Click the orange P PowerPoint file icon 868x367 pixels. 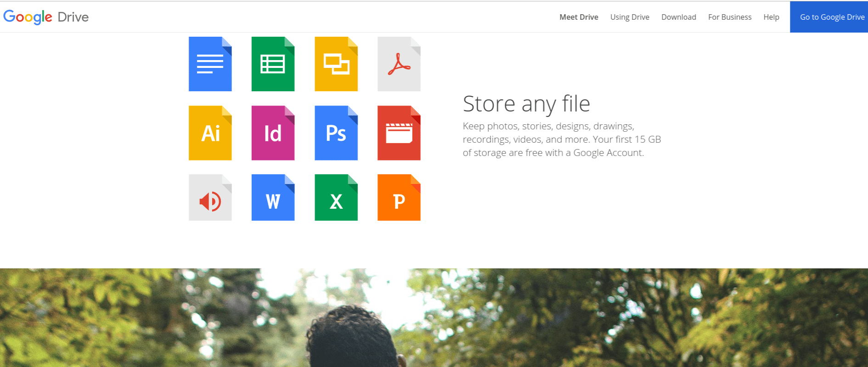click(399, 198)
